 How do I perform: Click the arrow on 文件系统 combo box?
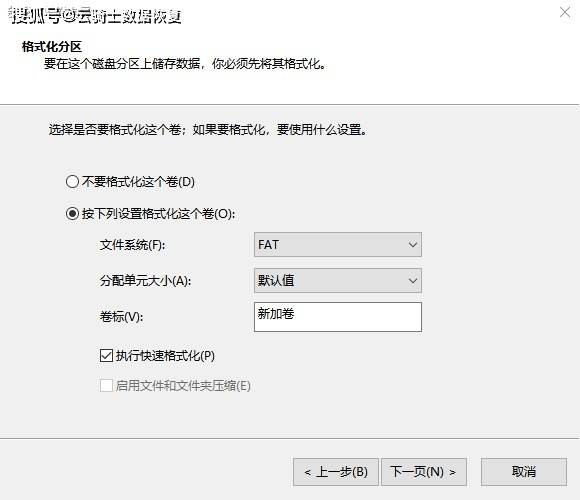pos(413,244)
